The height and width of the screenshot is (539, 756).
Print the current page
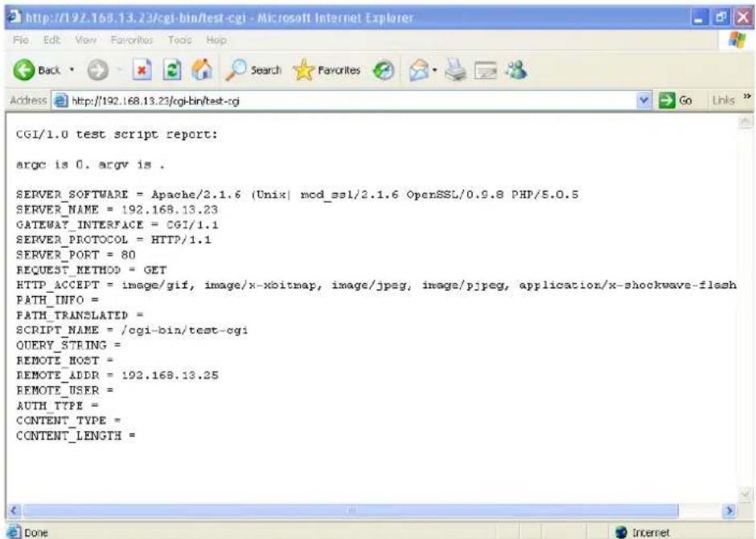[455, 70]
